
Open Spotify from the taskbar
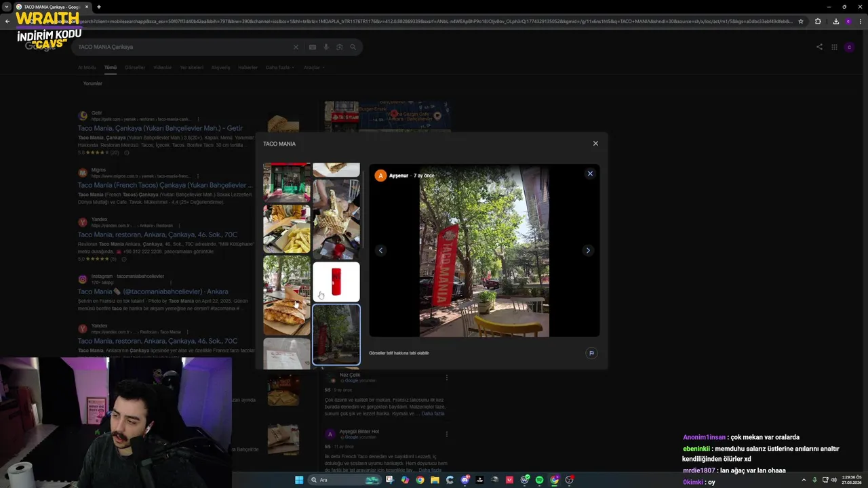tap(539, 480)
